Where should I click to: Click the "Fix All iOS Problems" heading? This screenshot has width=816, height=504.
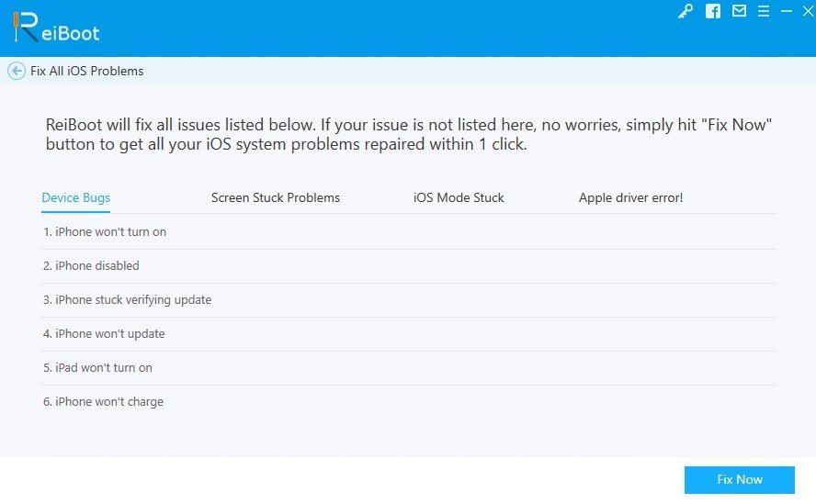click(87, 71)
